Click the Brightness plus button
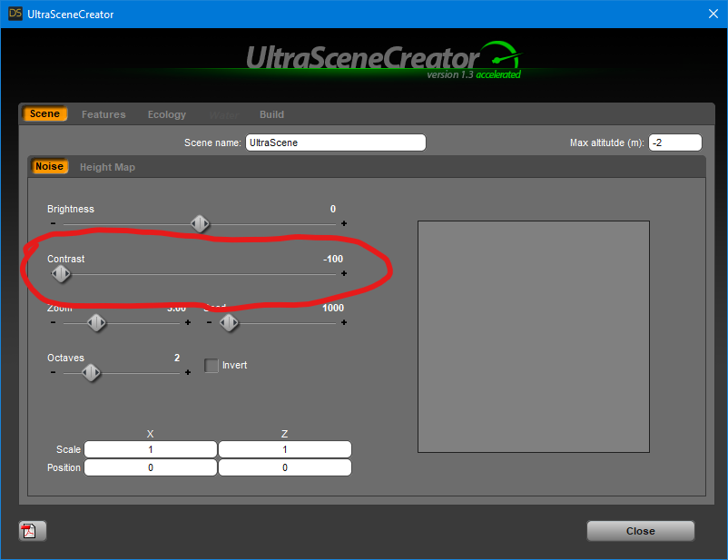The width and height of the screenshot is (728, 560). 343,224
